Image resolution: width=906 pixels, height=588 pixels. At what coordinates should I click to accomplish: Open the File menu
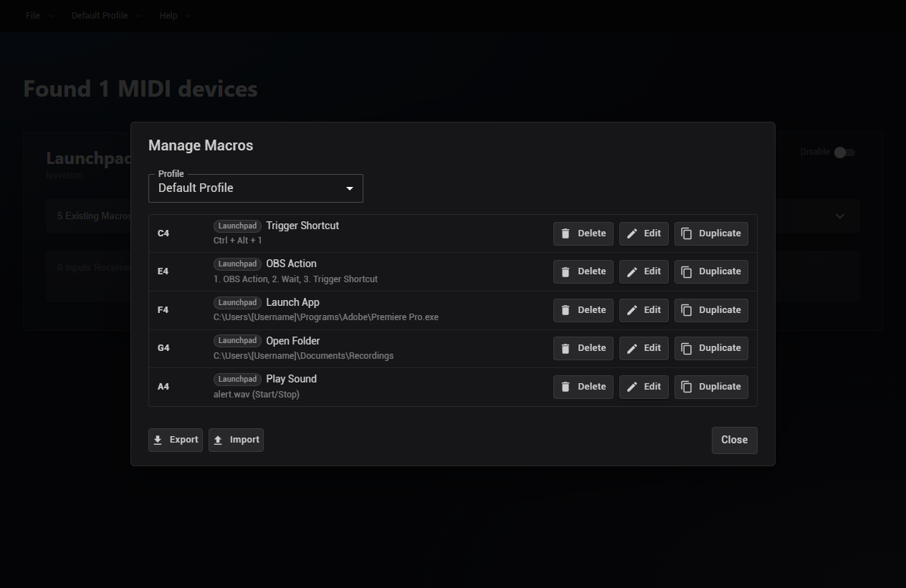pos(39,16)
